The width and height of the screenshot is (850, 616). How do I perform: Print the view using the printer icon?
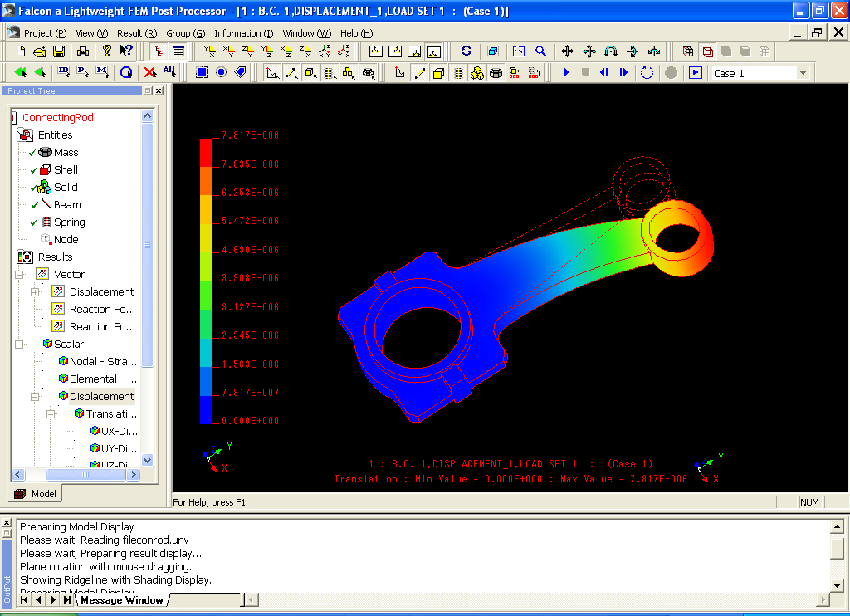83,51
